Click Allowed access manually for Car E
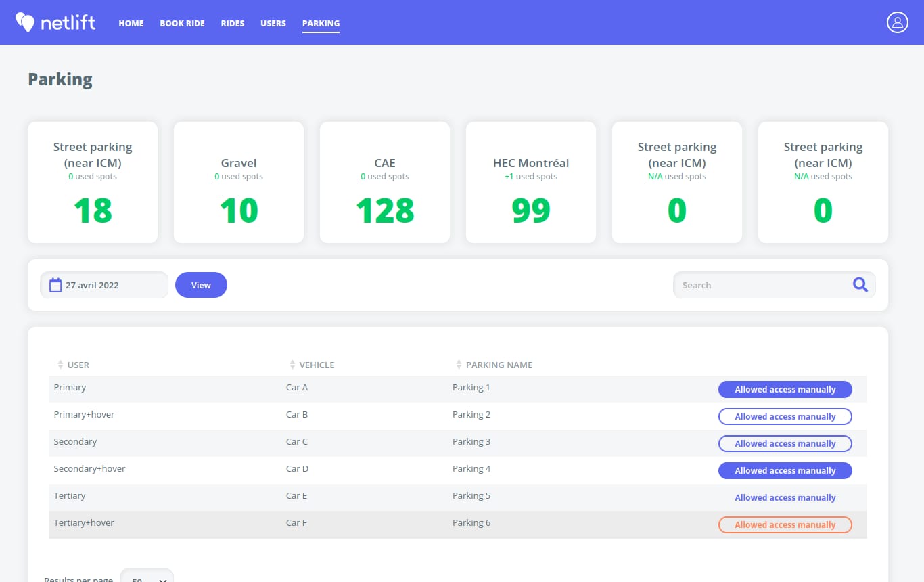Image resolution: width=924 pixels, height=582 pixels. coord(785,497)
